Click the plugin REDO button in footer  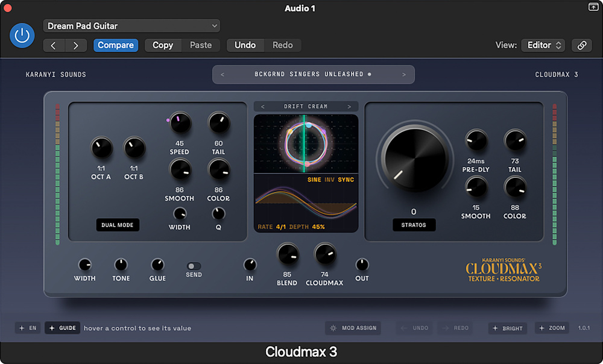(455, 328)
